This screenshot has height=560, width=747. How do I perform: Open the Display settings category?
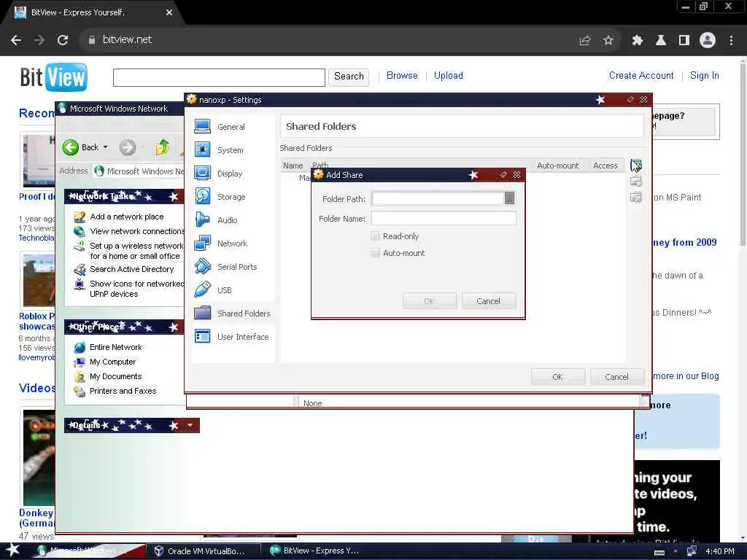point(219,174)
